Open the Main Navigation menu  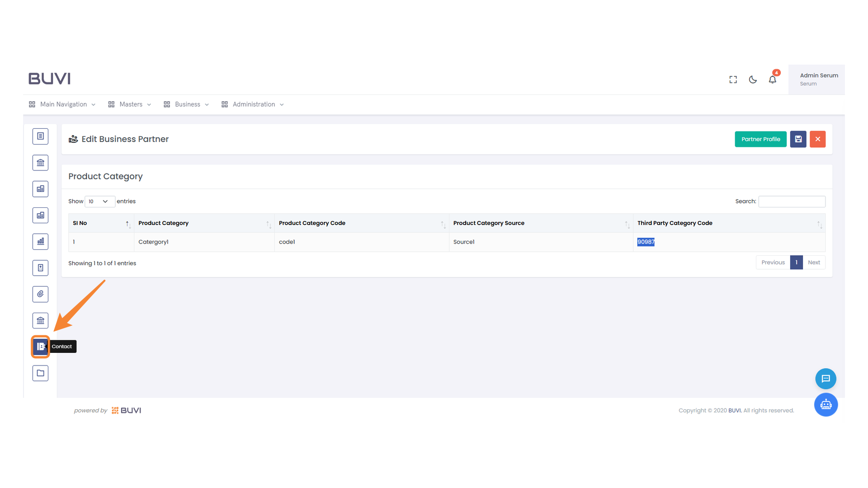point(63,104)
